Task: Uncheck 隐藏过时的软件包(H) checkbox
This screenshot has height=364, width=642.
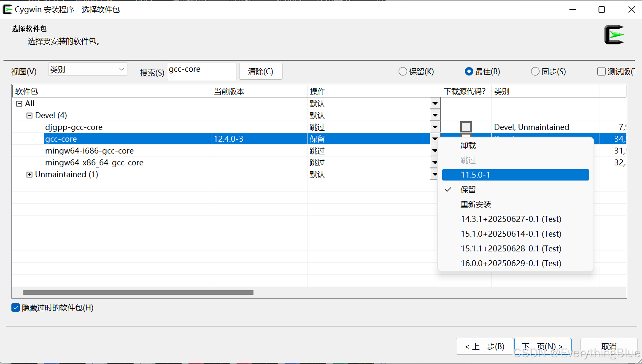Action: tap(15, 308)
